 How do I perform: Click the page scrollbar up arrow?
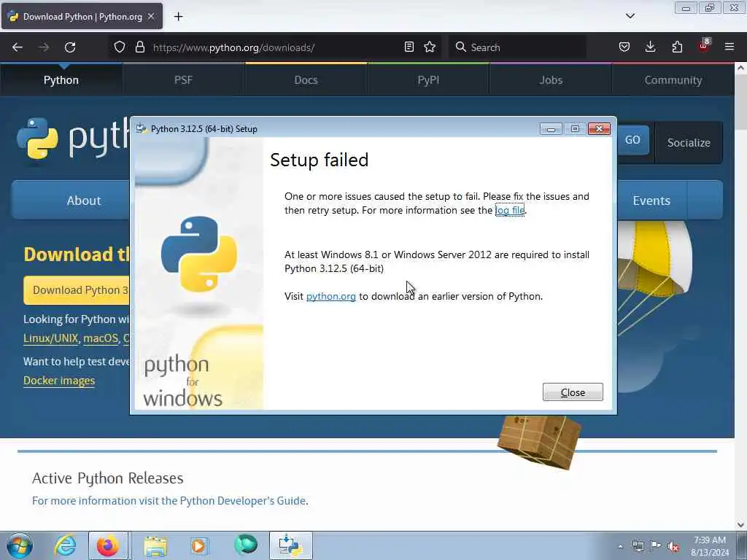click(740, 68)
